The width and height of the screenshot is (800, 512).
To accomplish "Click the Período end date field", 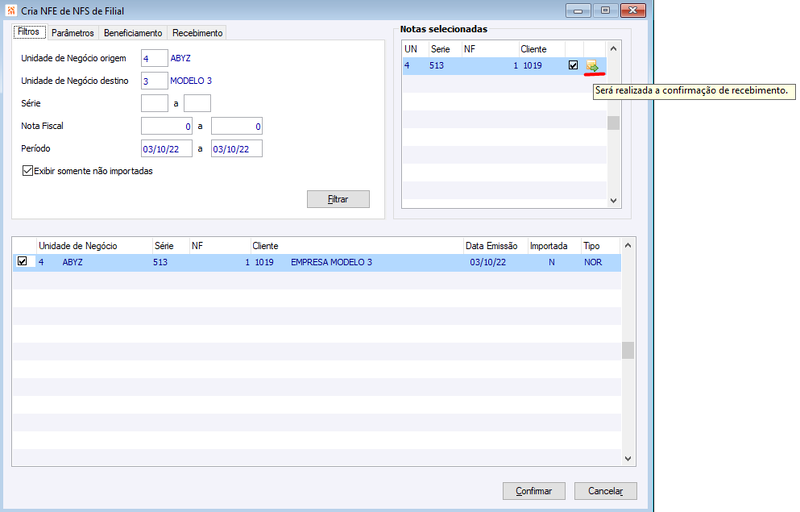I will click(x=237, y=148).
